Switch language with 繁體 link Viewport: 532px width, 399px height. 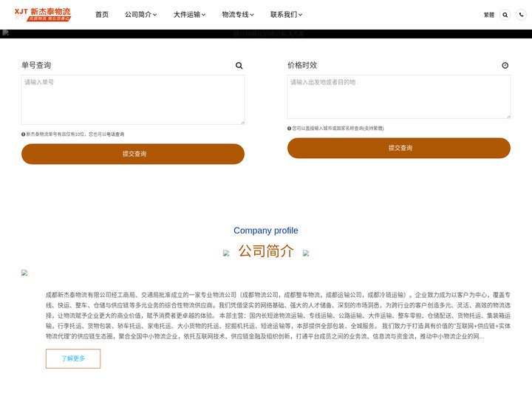pos(489,15)
